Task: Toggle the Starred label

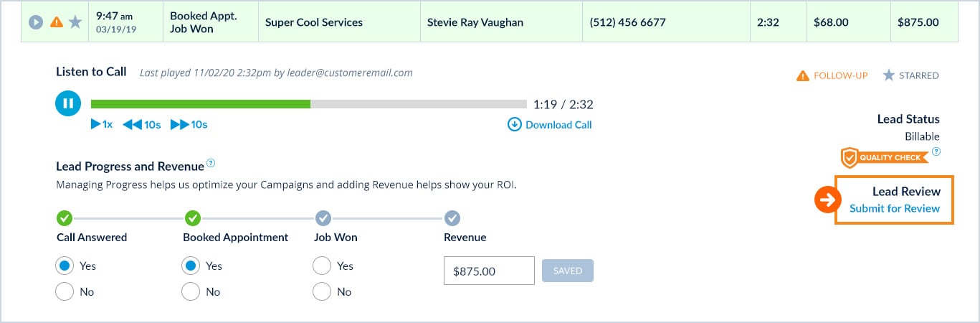Action: [910, 75]
